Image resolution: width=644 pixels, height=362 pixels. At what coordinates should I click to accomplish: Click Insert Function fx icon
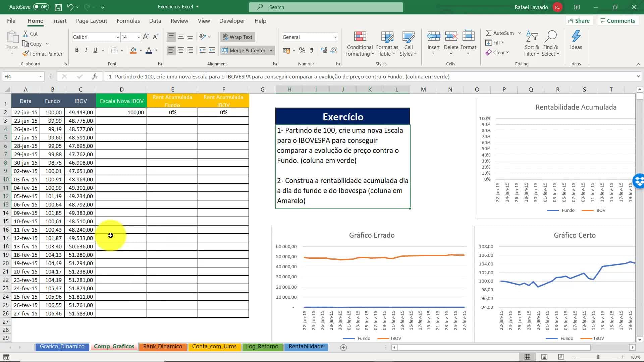pos(95,76)
